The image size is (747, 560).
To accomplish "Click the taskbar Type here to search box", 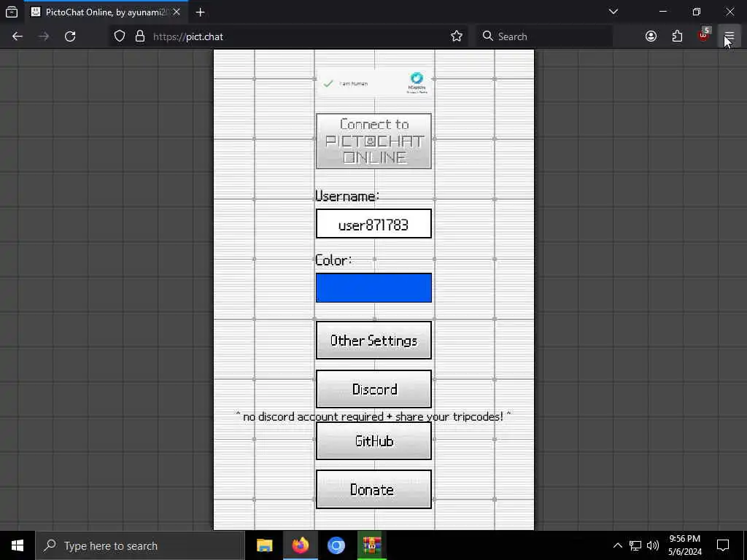I will pyautogui.click(x=140, y=545).
